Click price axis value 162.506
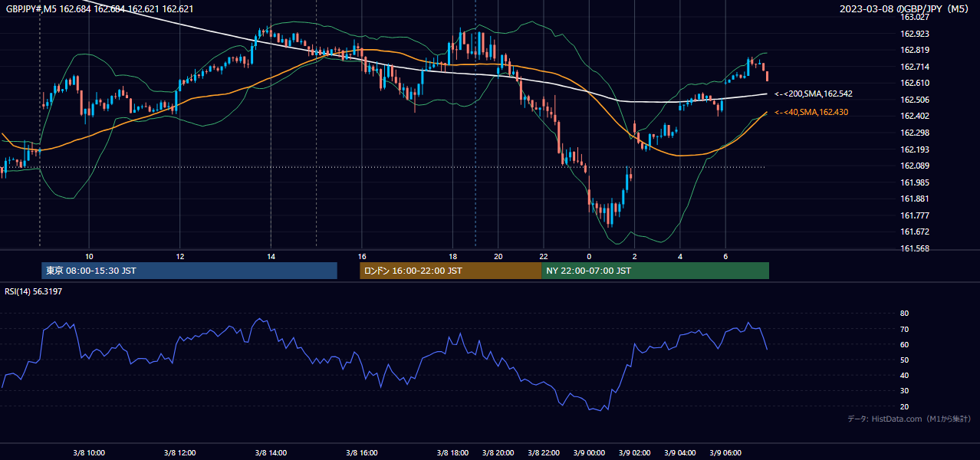980x460 pixels. tap(915, 100)
